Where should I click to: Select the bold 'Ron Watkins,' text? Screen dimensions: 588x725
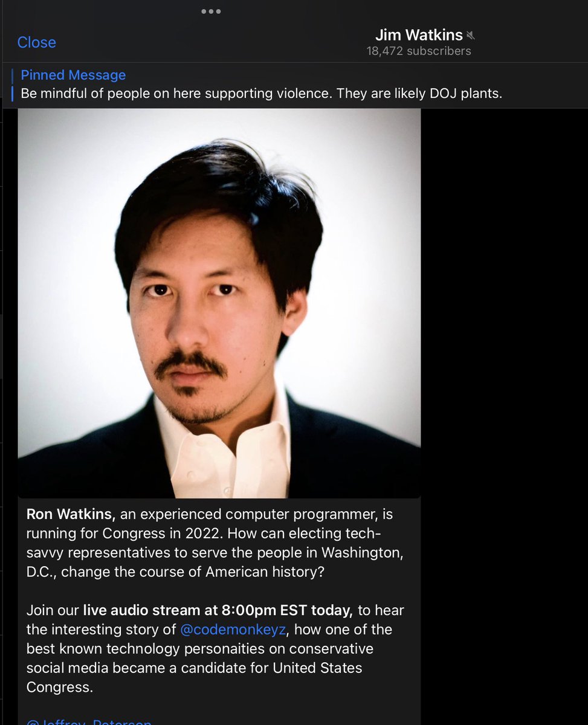click(71, 514)
